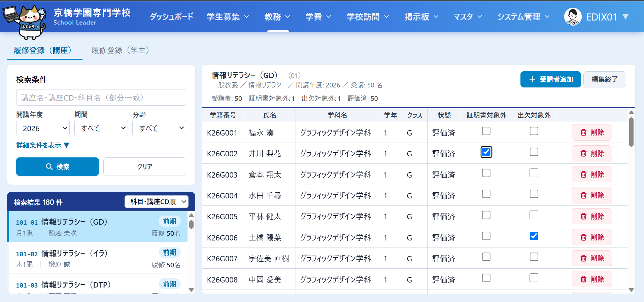644x302 pixels.
Task: Click the クリア button
Action: tap(145, 167)
